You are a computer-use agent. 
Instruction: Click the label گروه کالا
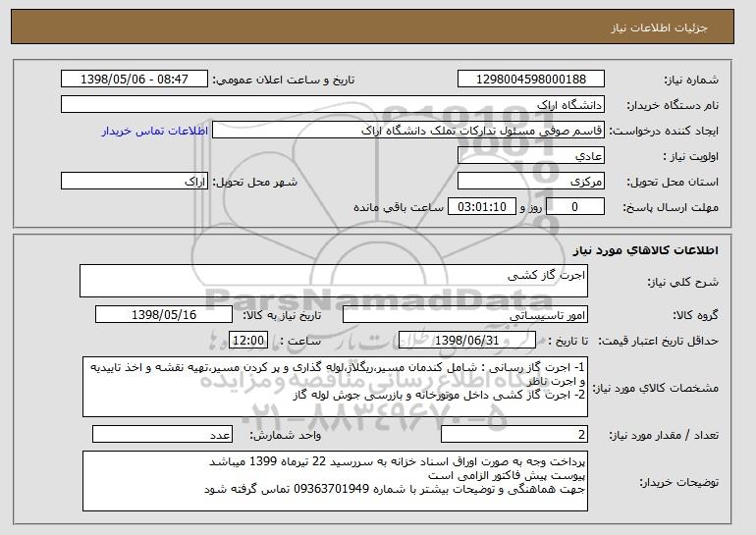click(x=696, y=315)
